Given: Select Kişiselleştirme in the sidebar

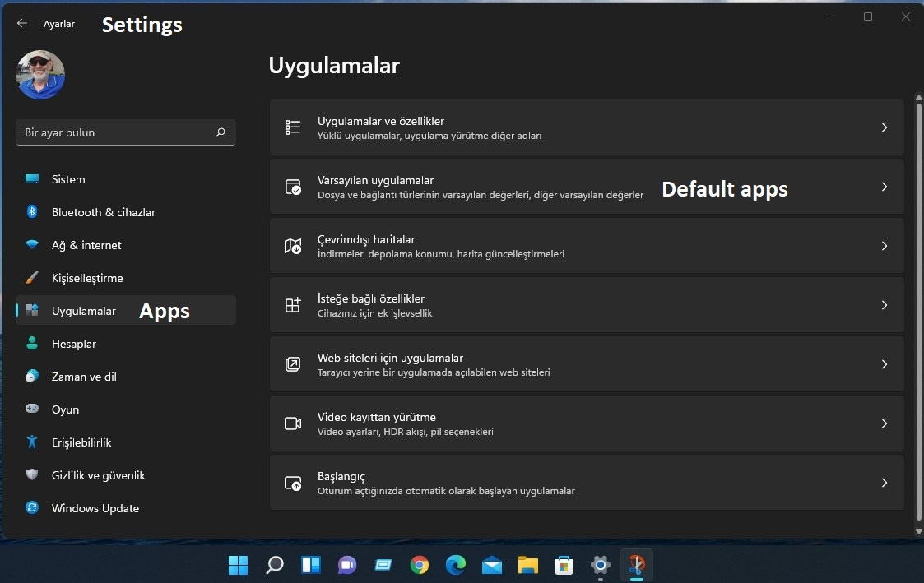Looking at the screenshot, I should 126,278.
